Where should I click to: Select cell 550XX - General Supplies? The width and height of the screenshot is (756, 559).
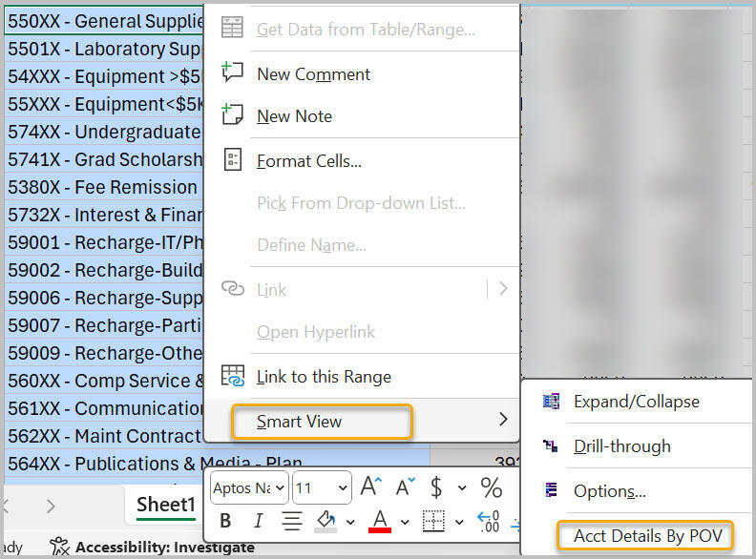point(104,21)
